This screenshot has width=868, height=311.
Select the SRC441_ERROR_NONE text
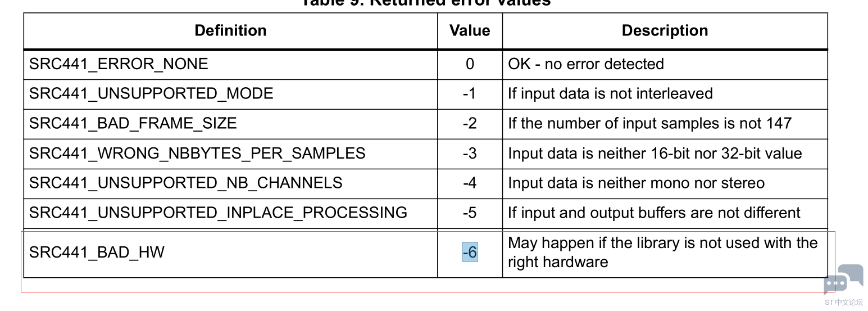coord(119,64)
